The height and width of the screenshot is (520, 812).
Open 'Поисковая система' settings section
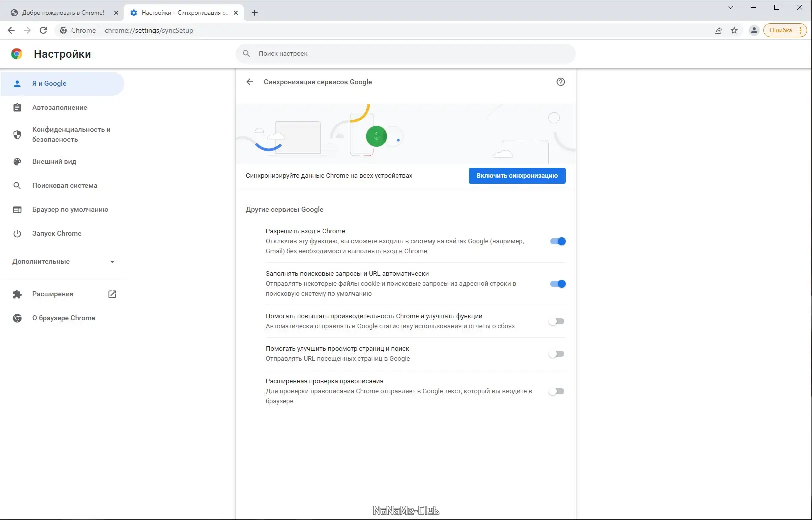62,185
